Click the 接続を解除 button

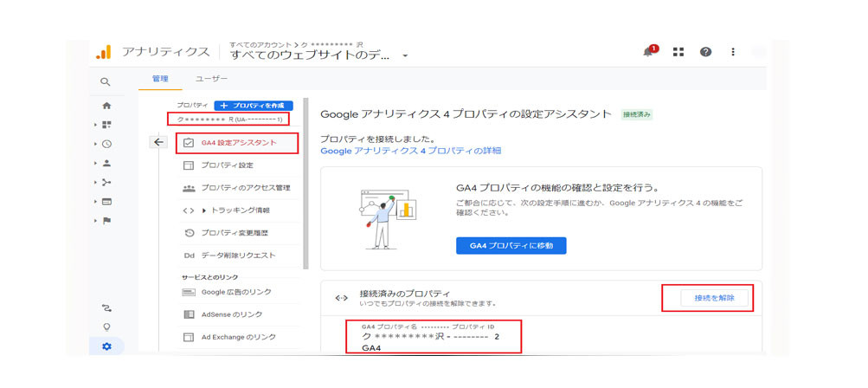point(714,298)
